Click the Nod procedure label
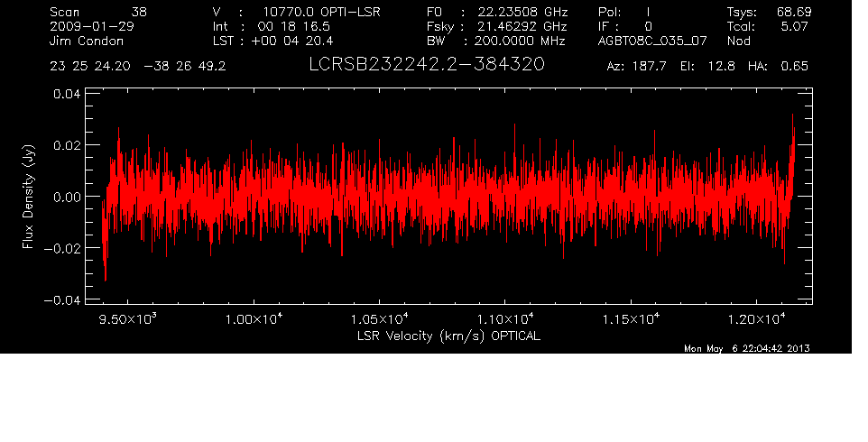This screenshot has width=868, height=442. click(739, 41)
